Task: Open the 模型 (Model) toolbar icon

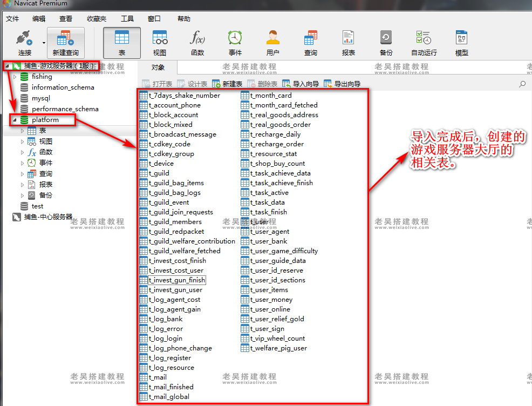Action: (x=462, y=42)
